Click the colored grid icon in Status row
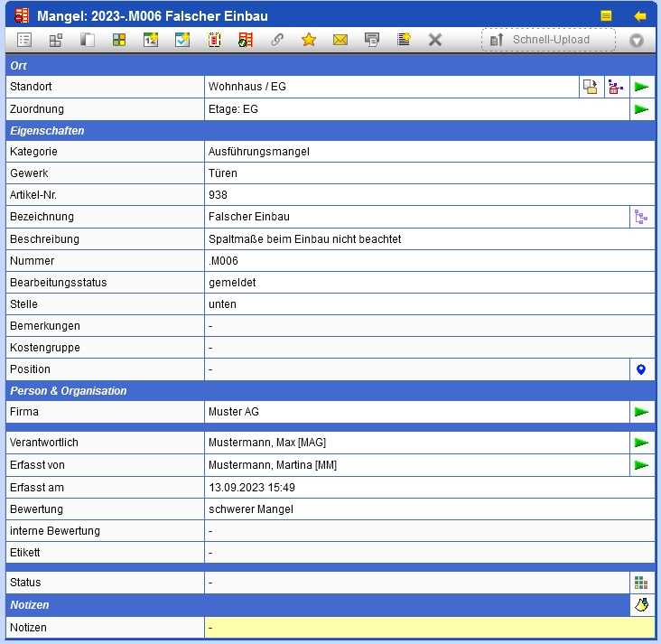 point(641,583)
